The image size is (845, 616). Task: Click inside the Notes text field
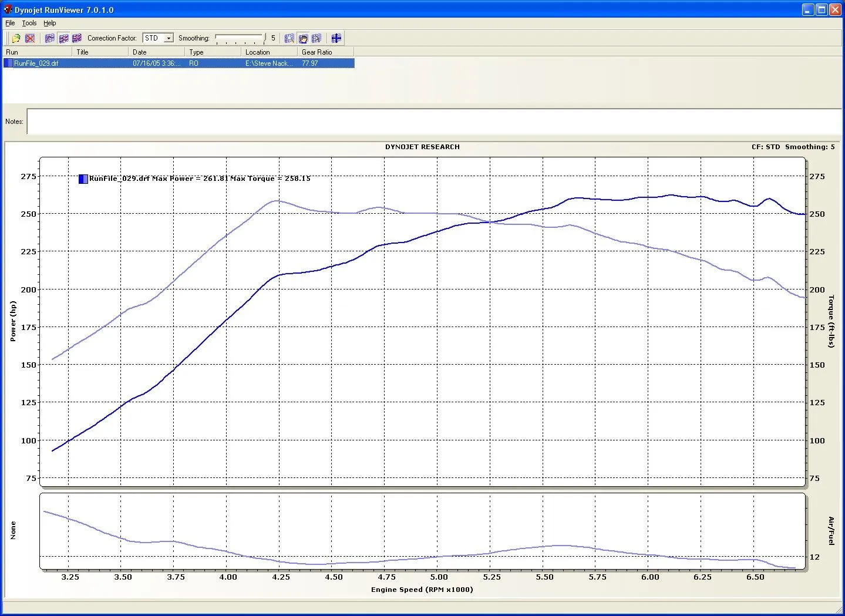[433, 122]
